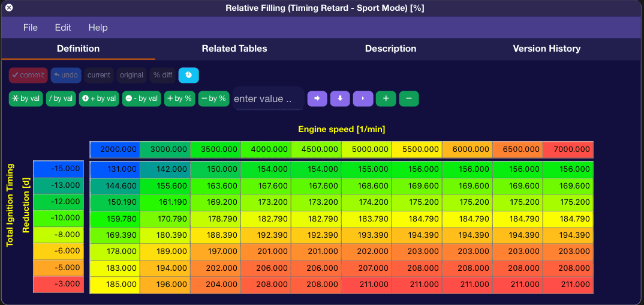644x305 pixels.
Task: Select the 6500.000 engine speed header cell
Action: (x=518, y=149)
